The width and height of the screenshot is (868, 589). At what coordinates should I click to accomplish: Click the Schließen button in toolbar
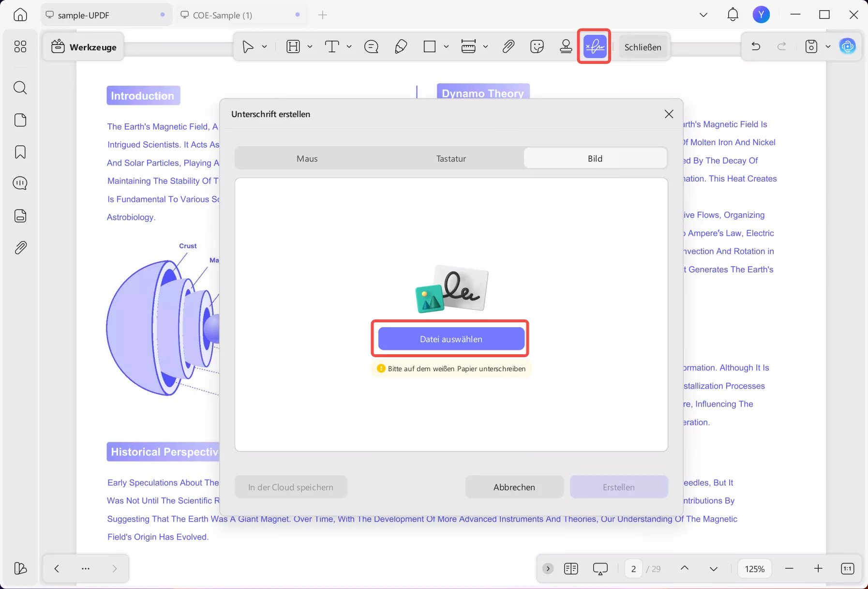pyautogui.click(x=643, y=47)
